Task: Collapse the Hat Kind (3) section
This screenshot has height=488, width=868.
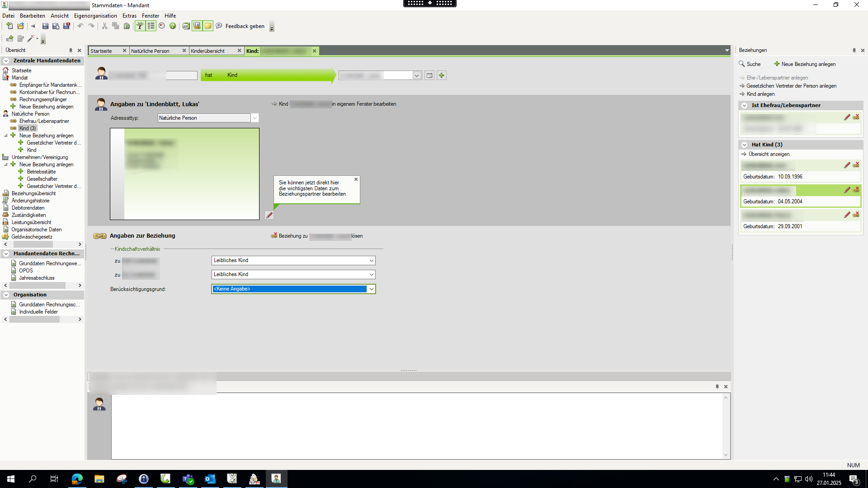Action: click(x=744, y=145)
